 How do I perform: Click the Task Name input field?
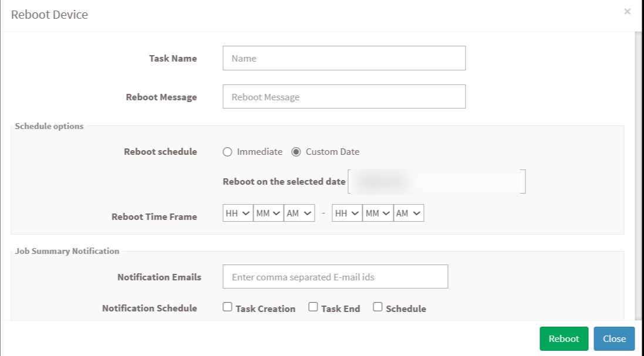click(x=344, y=58)
